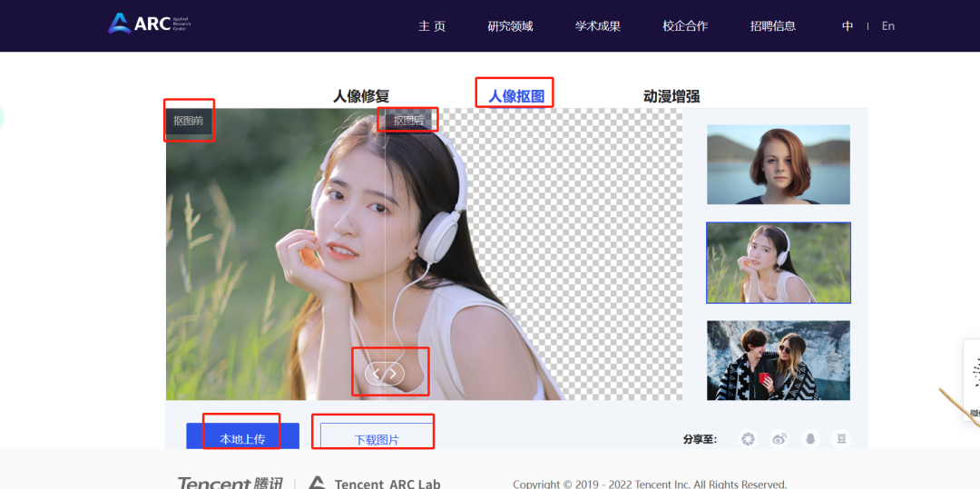Open the 主页 navigation item

click(x=432, y=26)
